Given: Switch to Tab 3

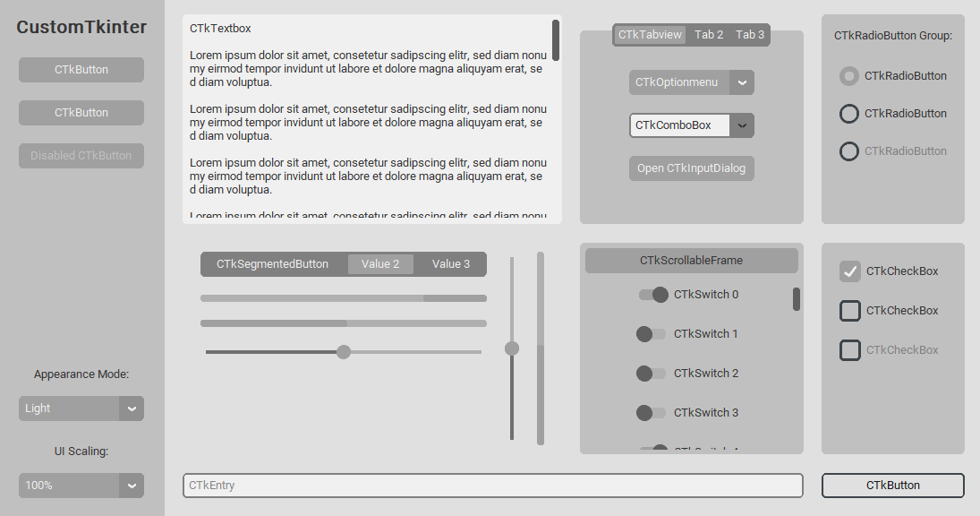Looking at the screenshot, I should [x=749, y=34].
